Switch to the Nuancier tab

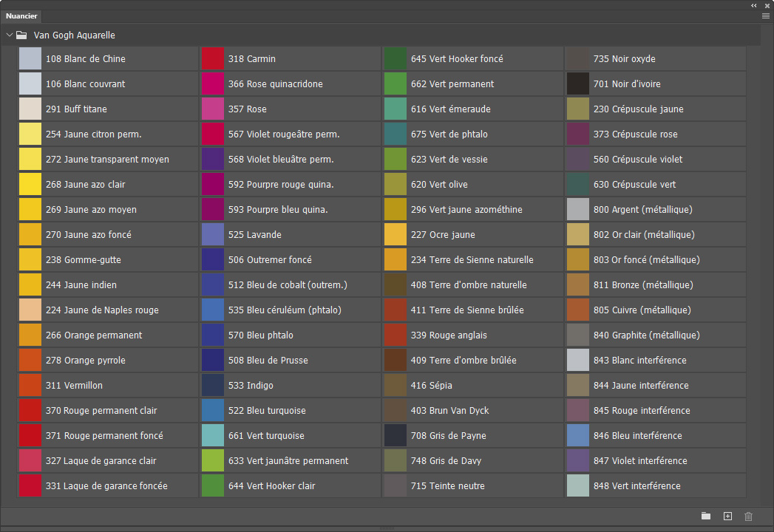tap(21, 16)
